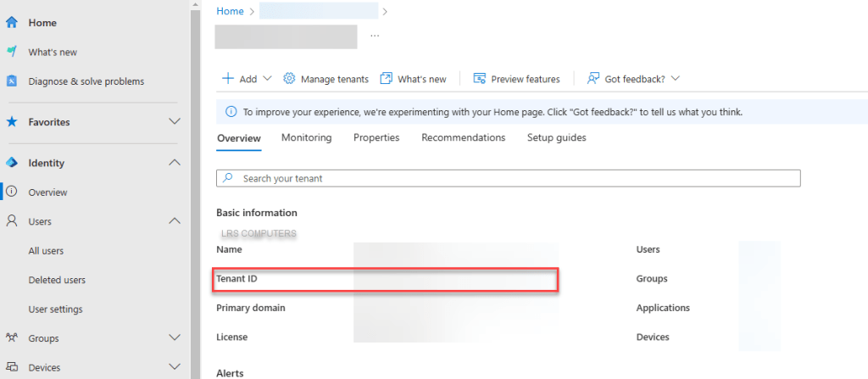
Task: Open the ellipsis more options menu
Action: [x=375, y=36]
